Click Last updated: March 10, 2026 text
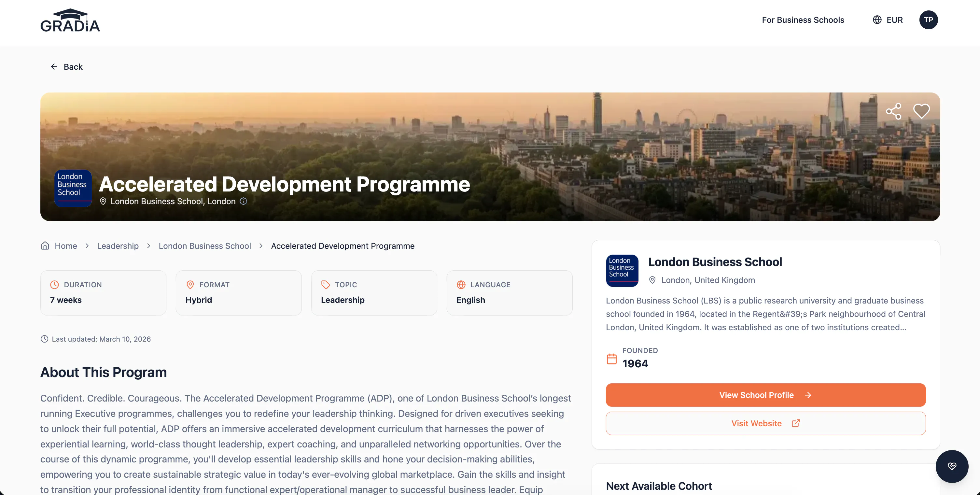The image size is (980, 495). click(x=101, y=339)
